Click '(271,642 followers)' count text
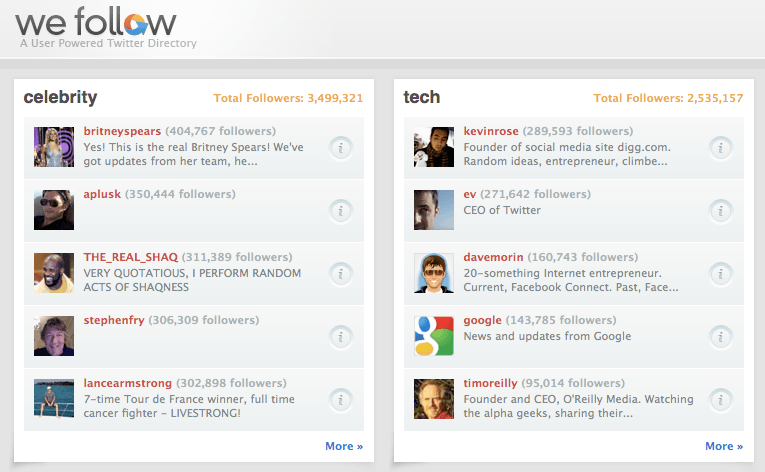765x472 pixels. (x=536, y=194)
